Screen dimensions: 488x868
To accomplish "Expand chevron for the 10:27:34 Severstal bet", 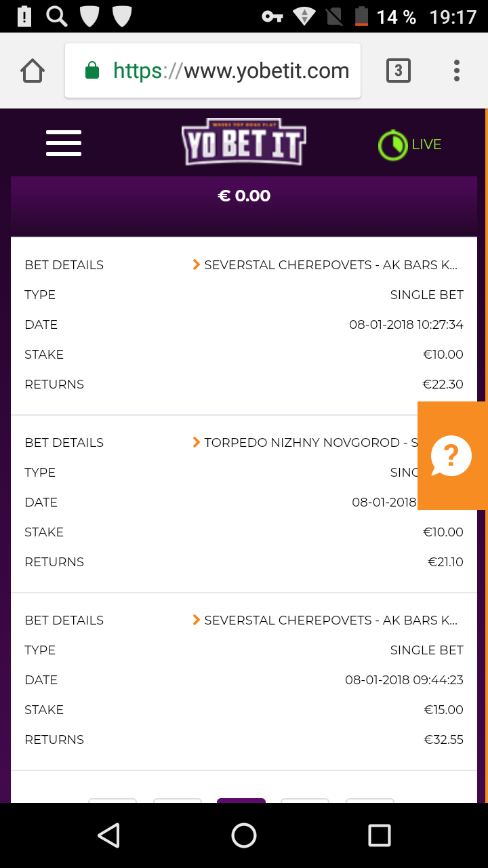I will 197,264.
